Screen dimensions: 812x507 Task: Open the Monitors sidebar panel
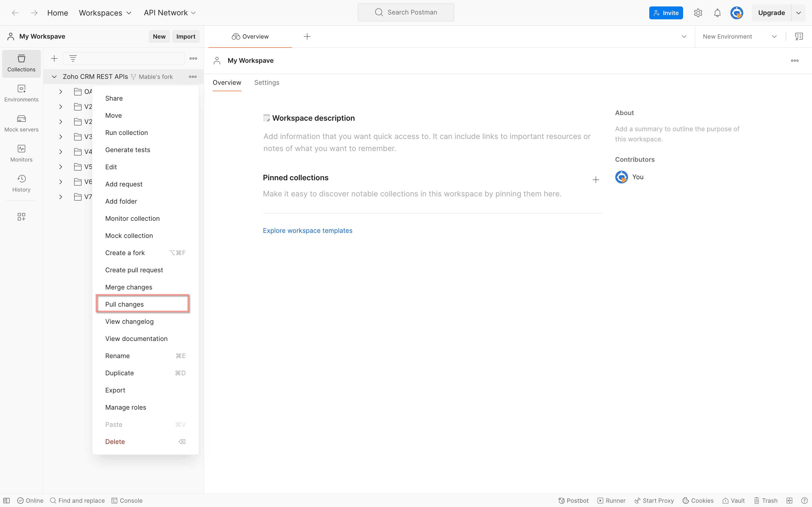(x=21, y=153)
